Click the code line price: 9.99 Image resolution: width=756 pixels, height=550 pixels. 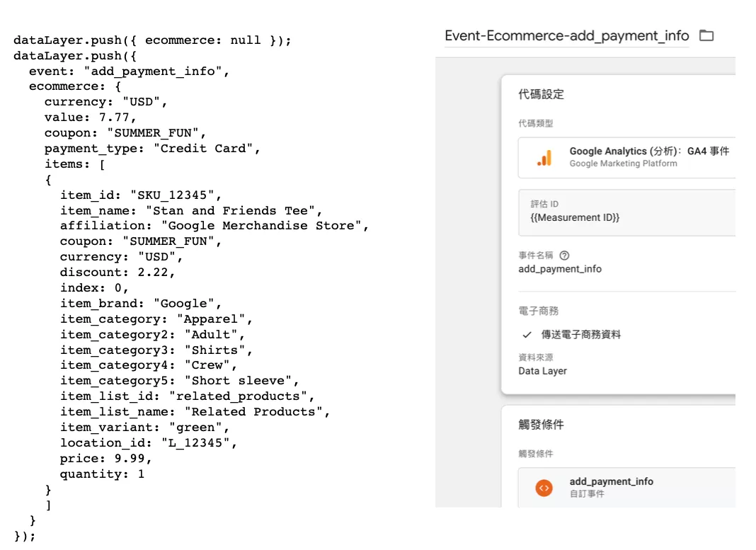105,459
